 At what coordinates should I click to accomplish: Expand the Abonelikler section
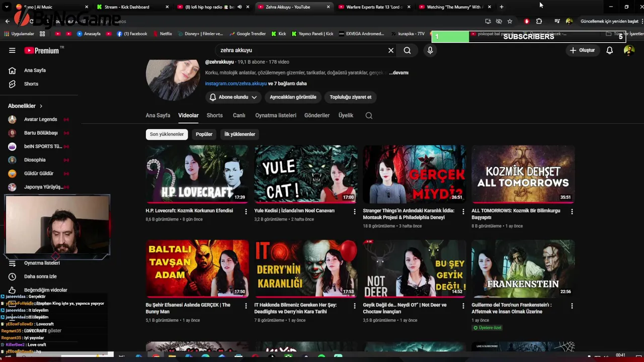pyautogui.click(x=25, y=106)
